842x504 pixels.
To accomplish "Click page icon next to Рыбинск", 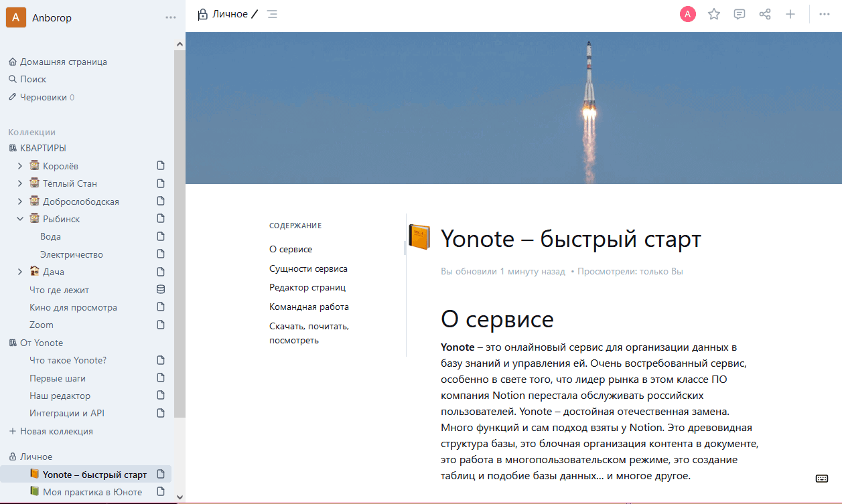I will [161, 218].
